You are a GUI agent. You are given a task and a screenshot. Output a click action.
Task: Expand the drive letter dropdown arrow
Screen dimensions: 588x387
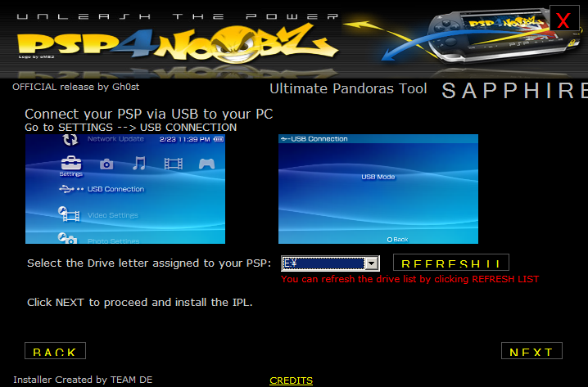(371, 263)
